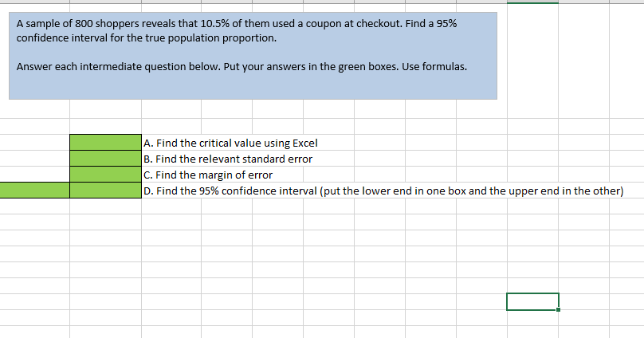
Task: Click the 'Answer each intermediate question' sentence
Action: tap(241, 66)
